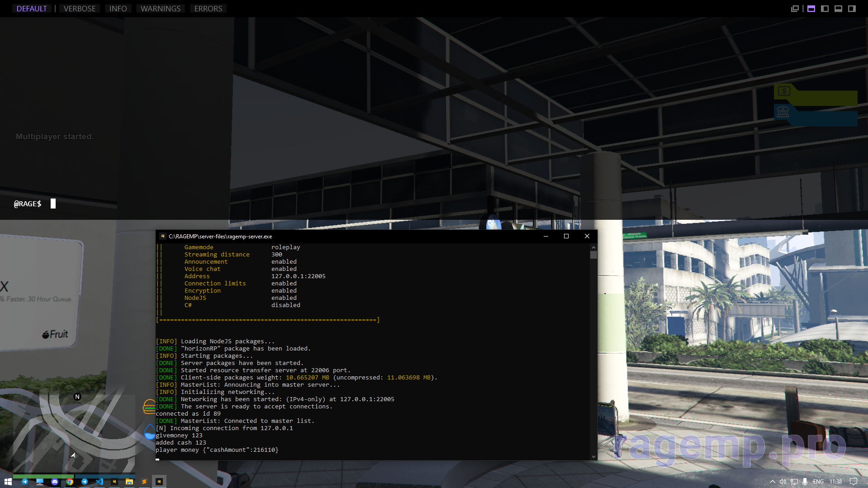This screenshot has width=868, height=488.
Task: Show the WARNINGS log tab
Action: point(161,9)
